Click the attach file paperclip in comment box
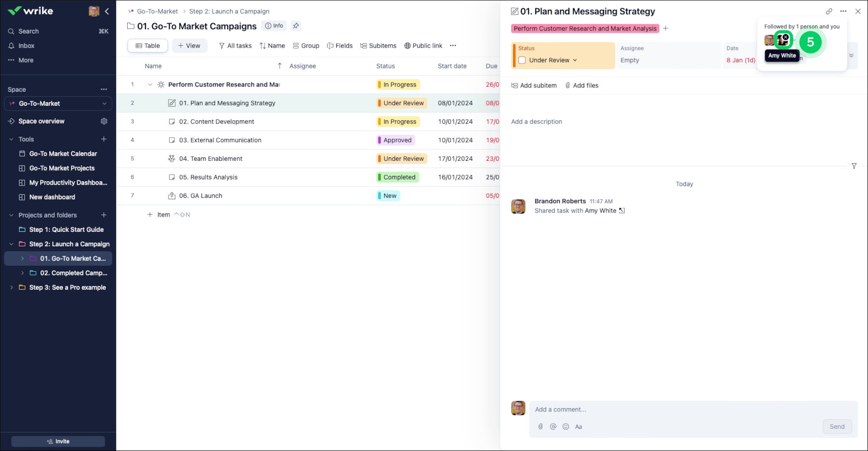Screen dimensions: 868x451 [540, 426]
